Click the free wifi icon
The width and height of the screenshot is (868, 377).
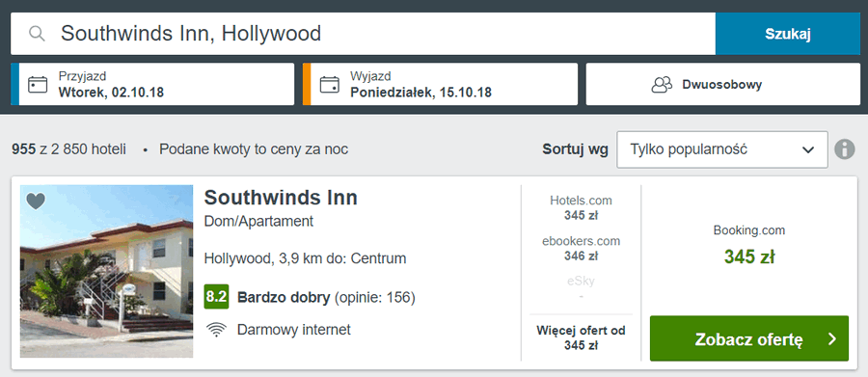(x=216, y=330)
